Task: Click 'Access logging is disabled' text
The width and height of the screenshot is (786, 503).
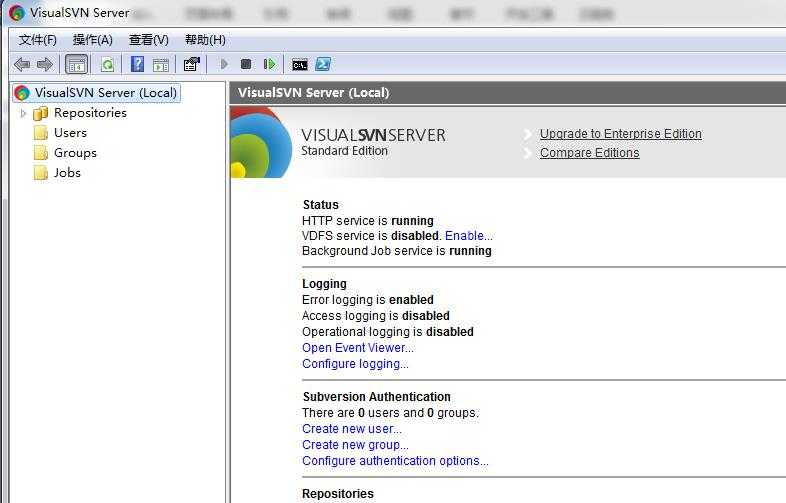Action: tap(375, 316)
